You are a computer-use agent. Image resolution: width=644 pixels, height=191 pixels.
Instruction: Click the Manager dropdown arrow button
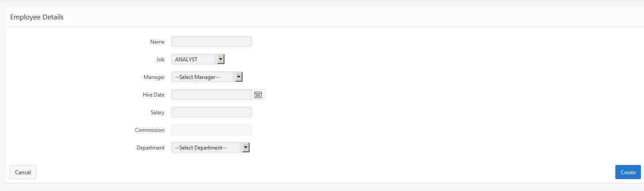[x=238, y=77]
